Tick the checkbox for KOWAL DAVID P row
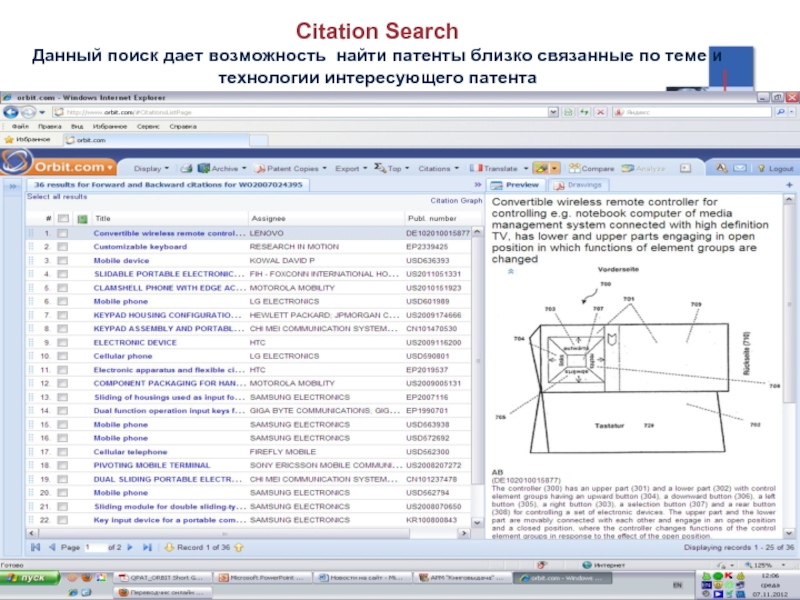Image resolution: width=800 pixels, height=600 pixels. (x=62, y=260)
